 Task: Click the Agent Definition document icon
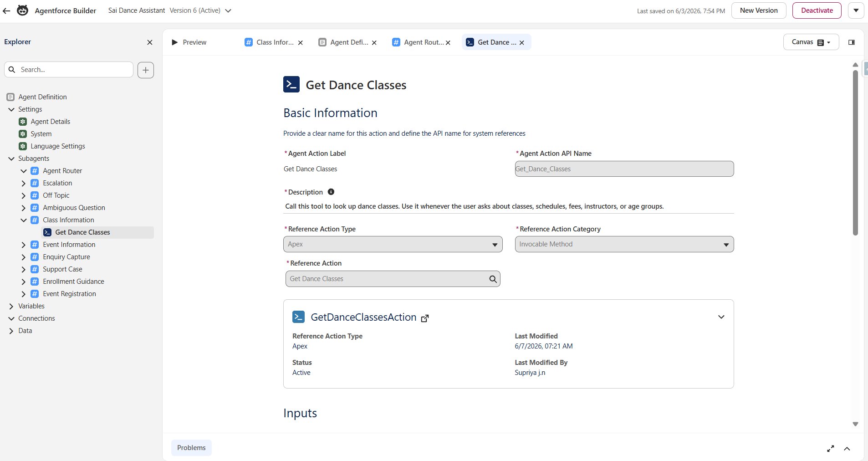[x=10, y=97]
